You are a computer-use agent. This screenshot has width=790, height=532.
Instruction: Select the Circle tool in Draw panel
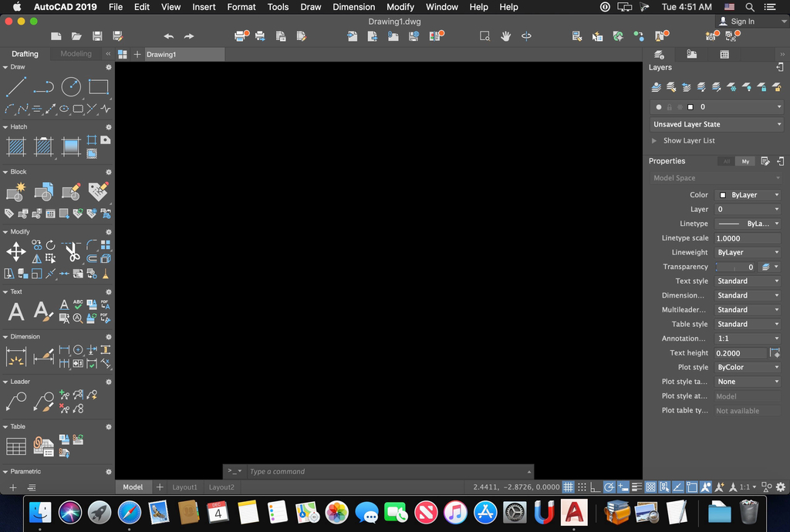click(71, 87)
